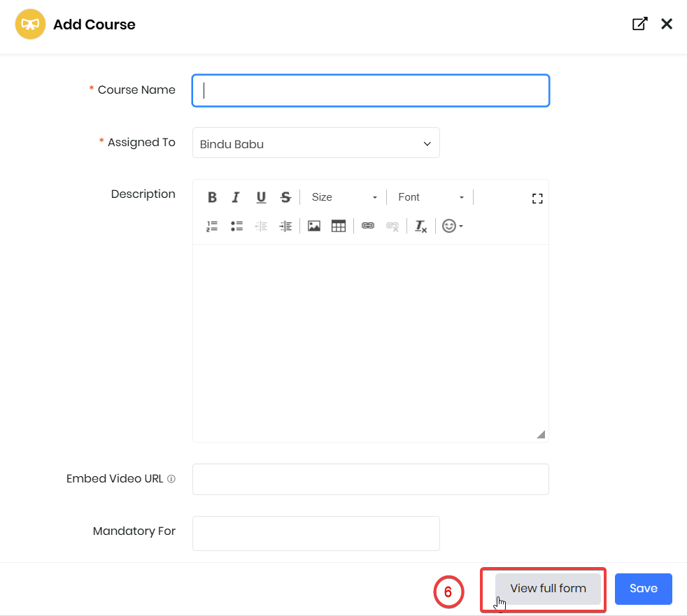This screenshot has height=616, width=687.
Task: Toggle italic text formatting
Action: [236, 198]
